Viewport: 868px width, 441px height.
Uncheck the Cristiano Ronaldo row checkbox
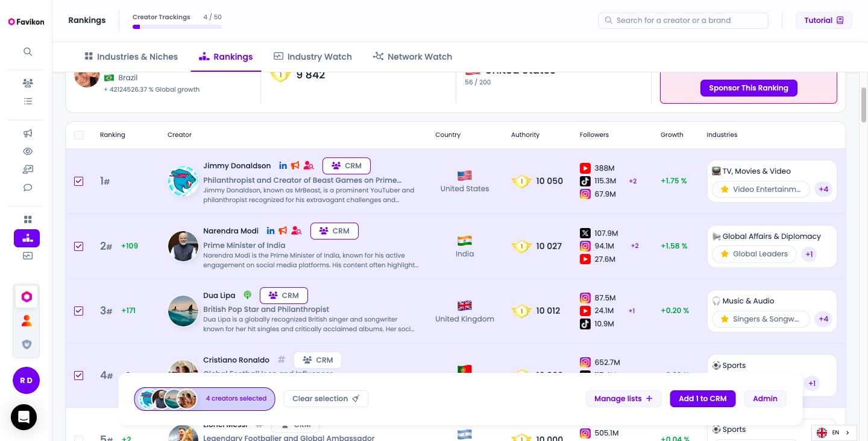[x=79, y=375]
